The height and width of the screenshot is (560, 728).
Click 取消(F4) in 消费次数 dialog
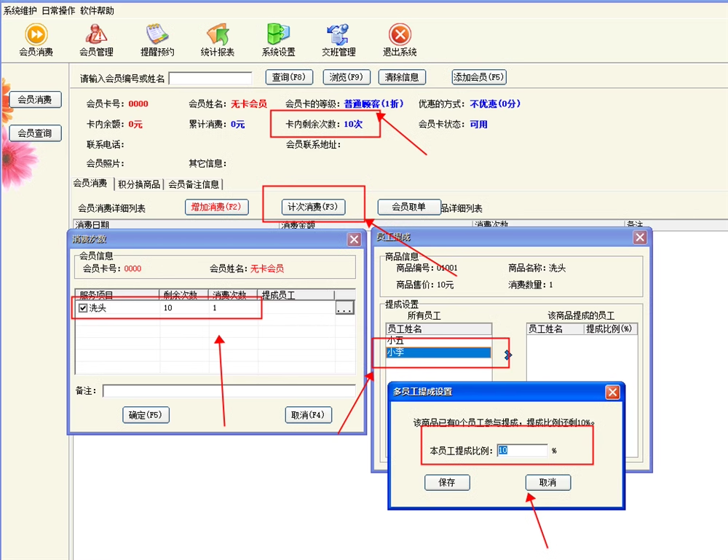click(x=308, y=414)
